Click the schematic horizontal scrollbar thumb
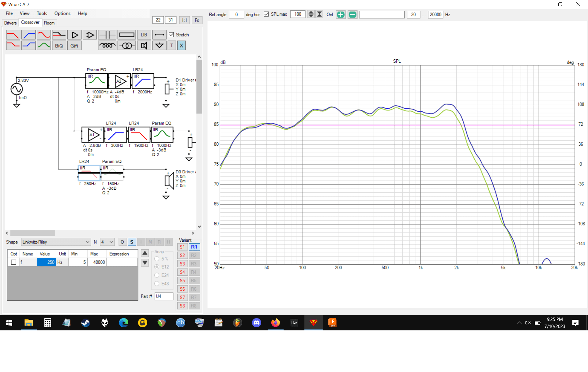 (32, 233)
